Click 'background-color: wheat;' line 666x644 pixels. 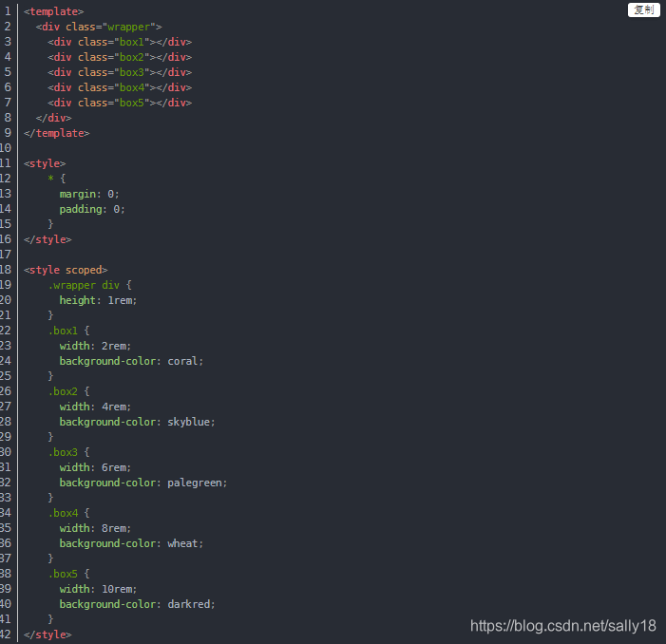point(131,543)
